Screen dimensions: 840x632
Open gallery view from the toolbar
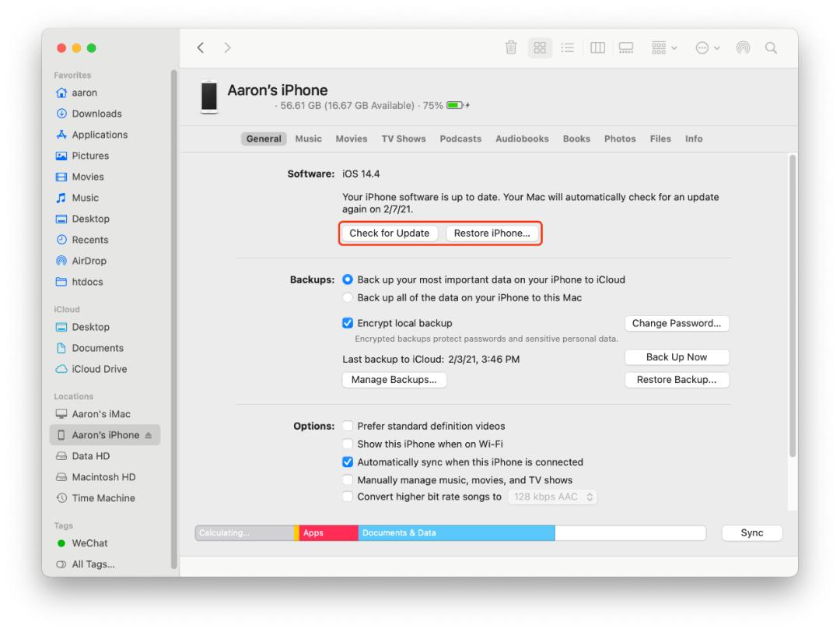click(626, 47)
